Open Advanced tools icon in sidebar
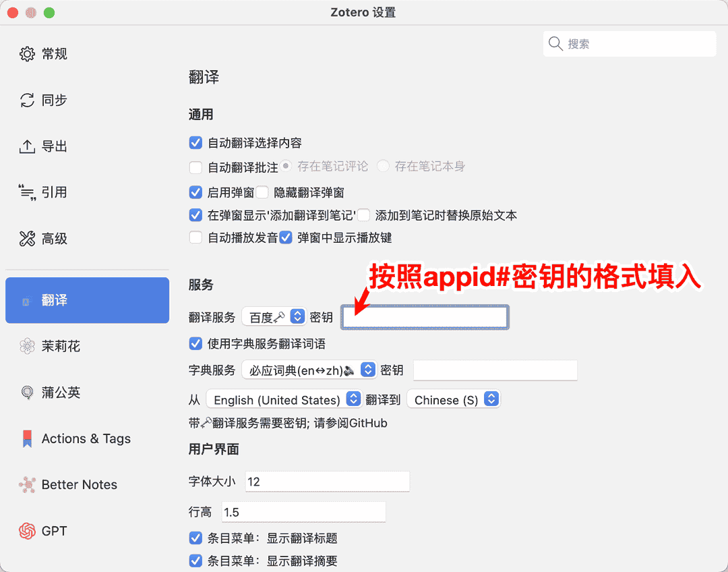The height and width of the screenshot is (572, 728). (x=27, y=239)
